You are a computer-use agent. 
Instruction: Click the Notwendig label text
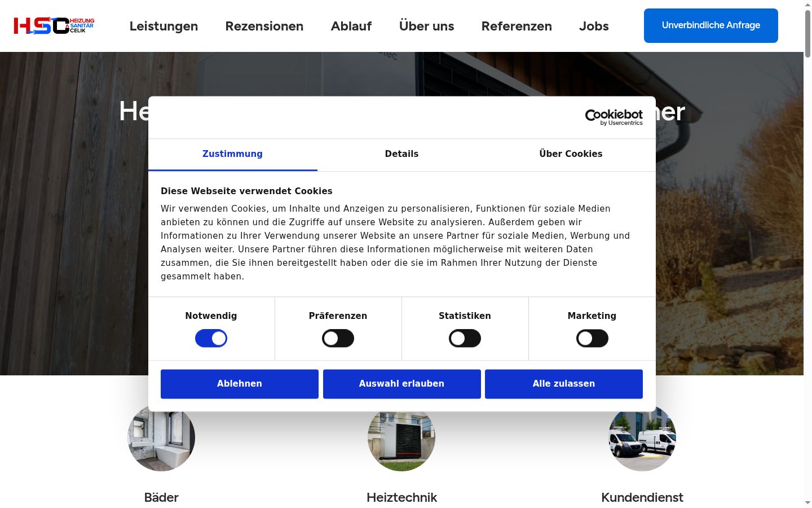click(211, 316)
